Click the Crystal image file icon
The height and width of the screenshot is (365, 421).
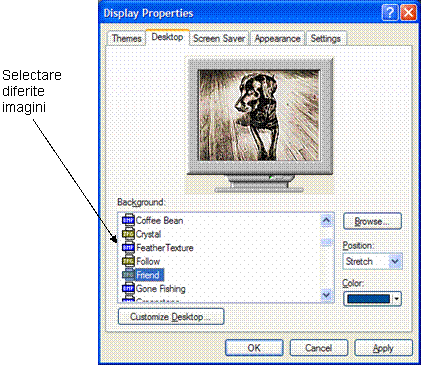[x=128, y=234]
